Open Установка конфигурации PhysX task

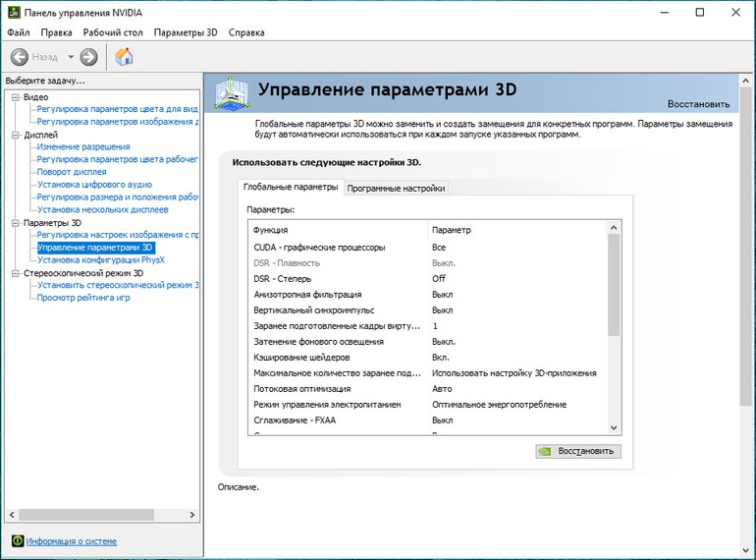coord(101,260)
